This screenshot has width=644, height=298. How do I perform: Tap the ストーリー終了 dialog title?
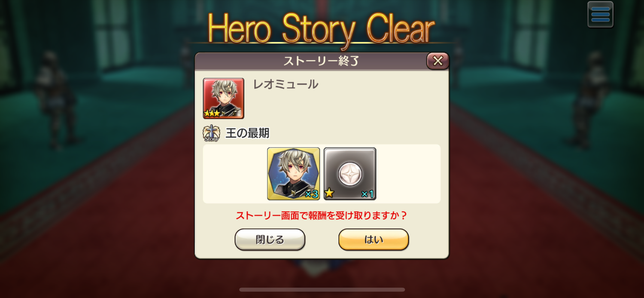pyautogui.click(x=321, y=61)
